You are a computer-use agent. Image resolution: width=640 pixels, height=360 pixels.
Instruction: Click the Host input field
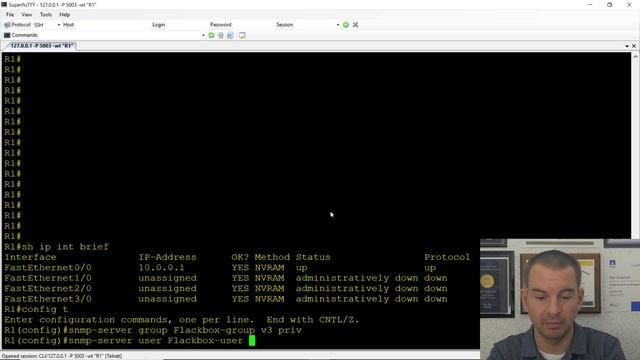tap(112, 25)
